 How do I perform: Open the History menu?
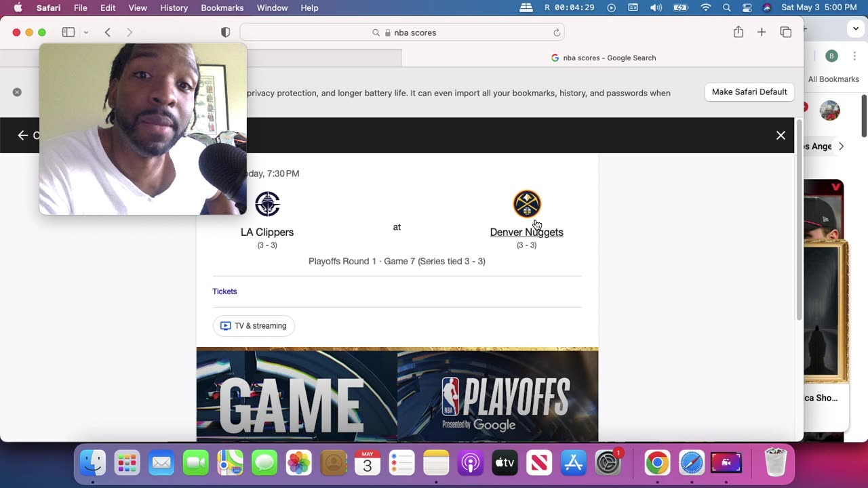click(174, 8)
